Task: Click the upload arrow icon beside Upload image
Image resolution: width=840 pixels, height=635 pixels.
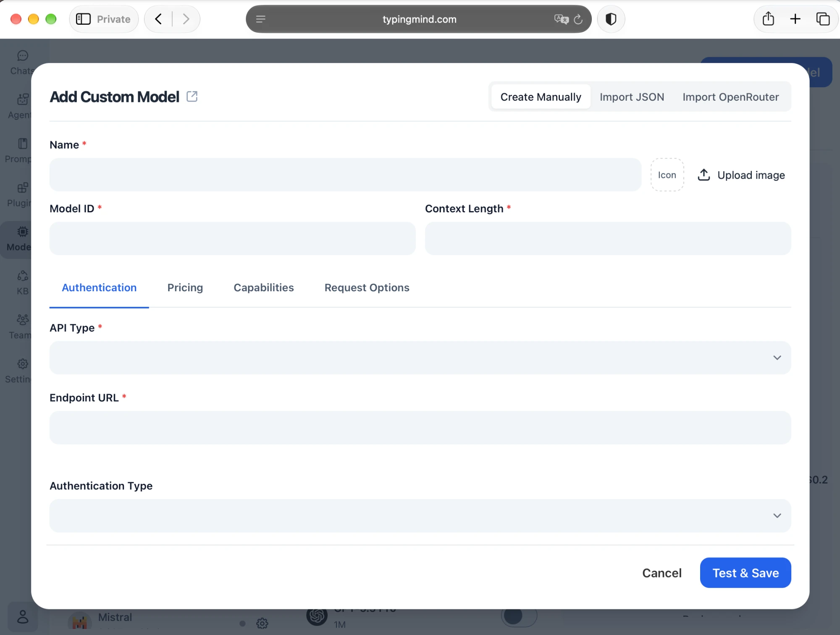Action: [704, 175]
